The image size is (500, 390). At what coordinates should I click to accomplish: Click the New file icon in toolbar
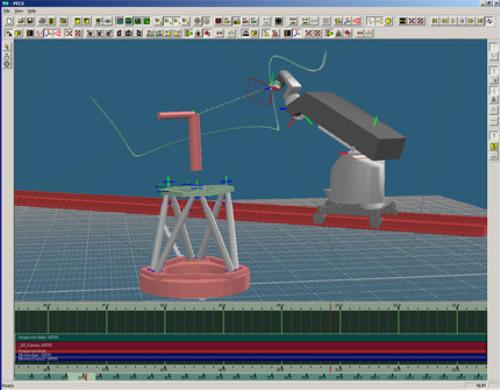coord(9,21)
